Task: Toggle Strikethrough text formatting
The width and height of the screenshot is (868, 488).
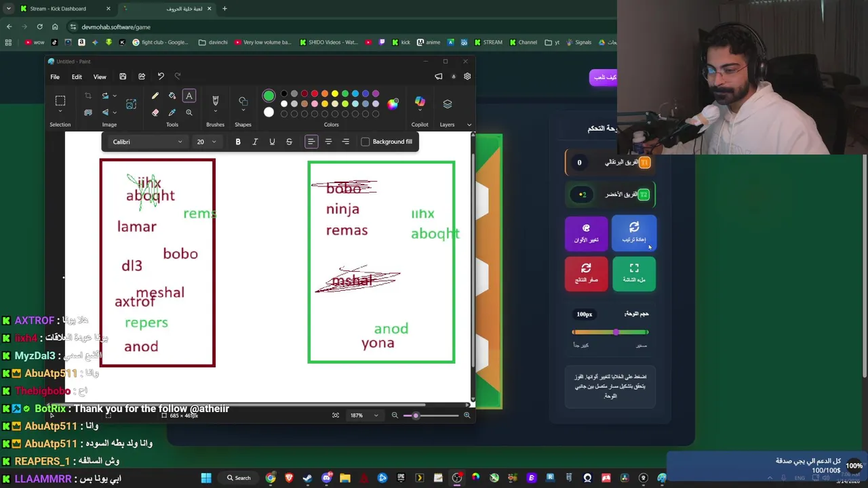Action: pyautogui.click(x=289, y=142)
